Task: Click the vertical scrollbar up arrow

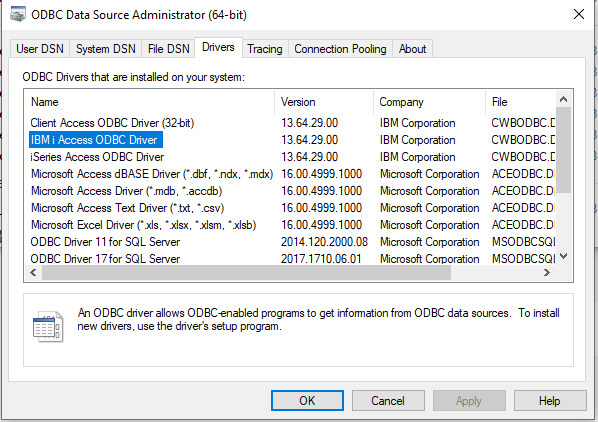Action: tap(563, 99)
